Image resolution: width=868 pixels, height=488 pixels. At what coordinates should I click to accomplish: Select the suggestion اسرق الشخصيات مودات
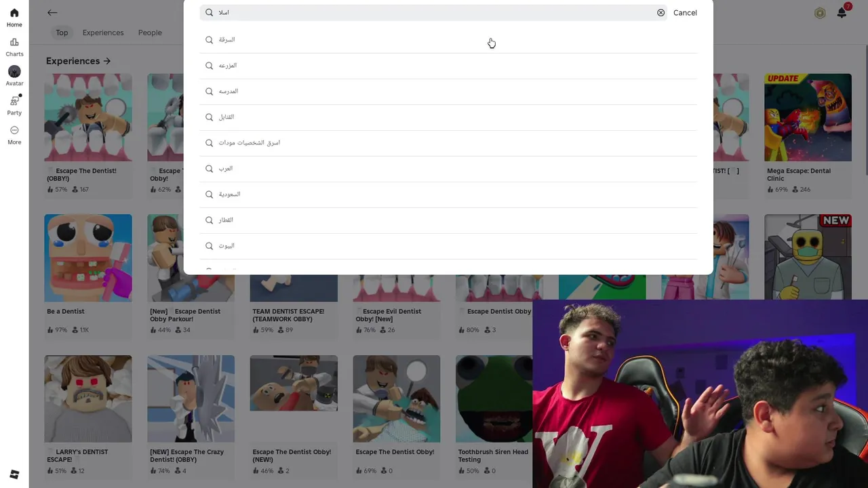pos(448,143)
